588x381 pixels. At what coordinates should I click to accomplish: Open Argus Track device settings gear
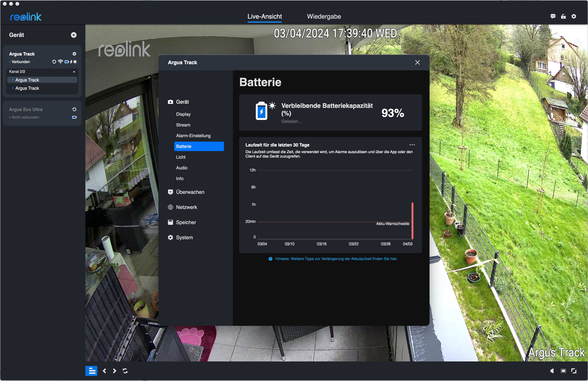point(74,54)
